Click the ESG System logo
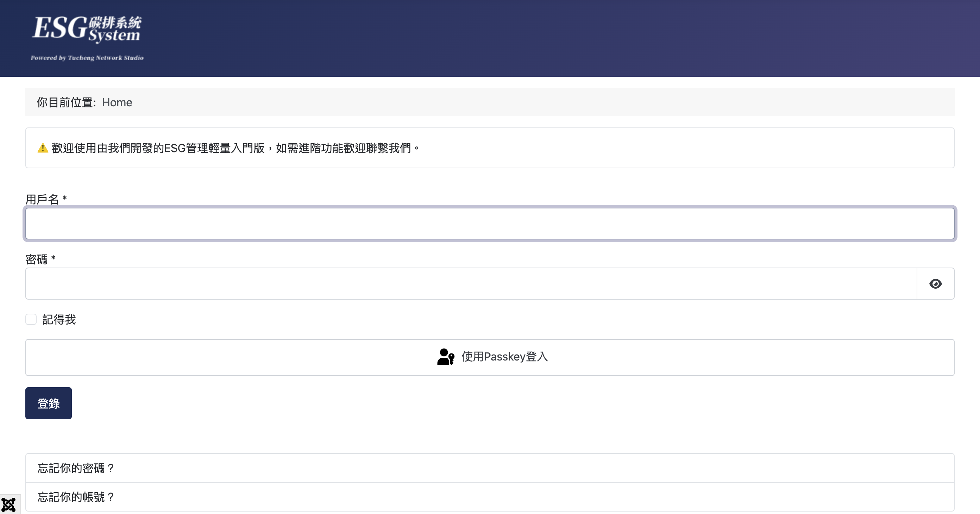Image resolution: width=980 pixels, height=514 pixels. (87, 29)
